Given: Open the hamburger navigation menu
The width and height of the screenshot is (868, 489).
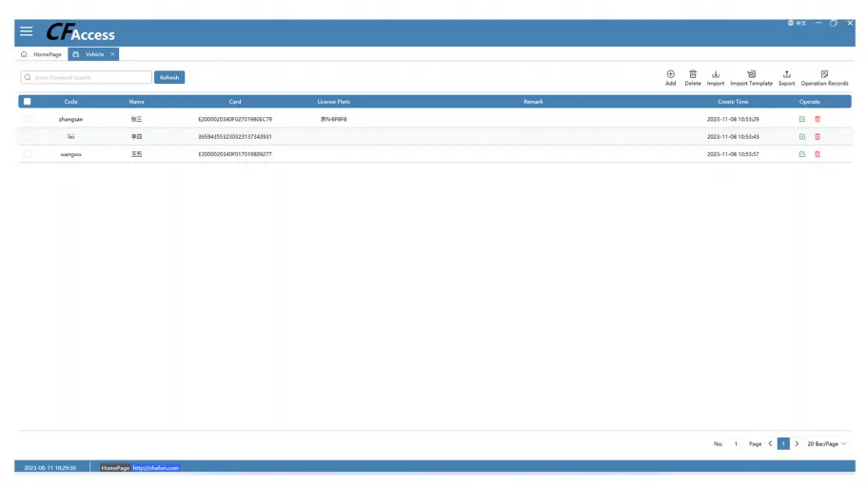Looking at the screenshot, I should coord(26,31).
